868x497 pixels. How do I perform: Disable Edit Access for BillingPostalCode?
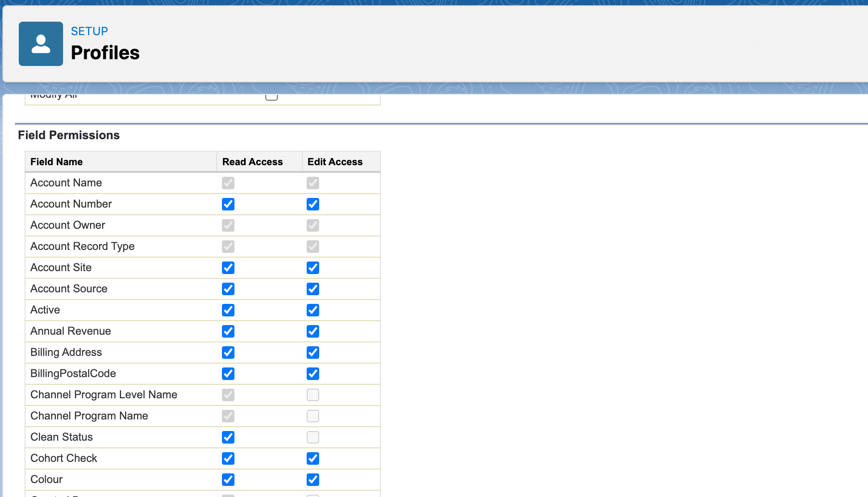pyautogui.click(x=312, y=374)
